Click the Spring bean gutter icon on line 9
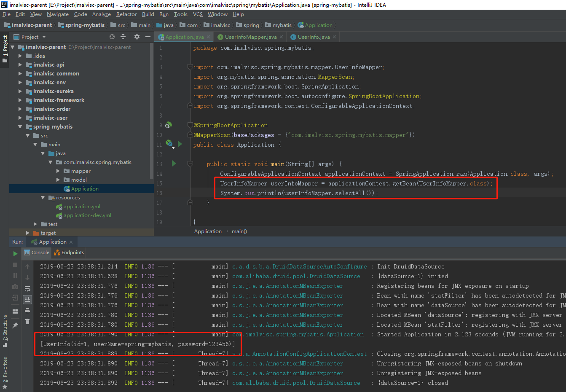Viewport: 566px width, 392px height. click(x=168, y=125)
